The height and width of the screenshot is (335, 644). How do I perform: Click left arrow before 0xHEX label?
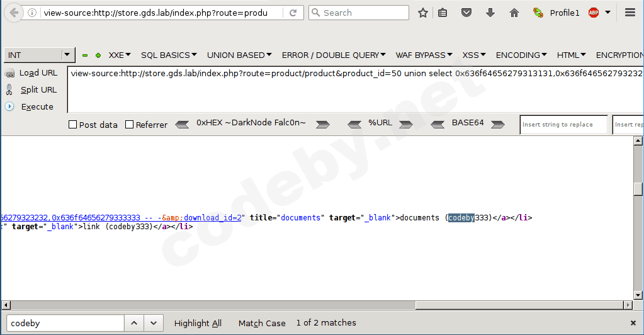182,124
